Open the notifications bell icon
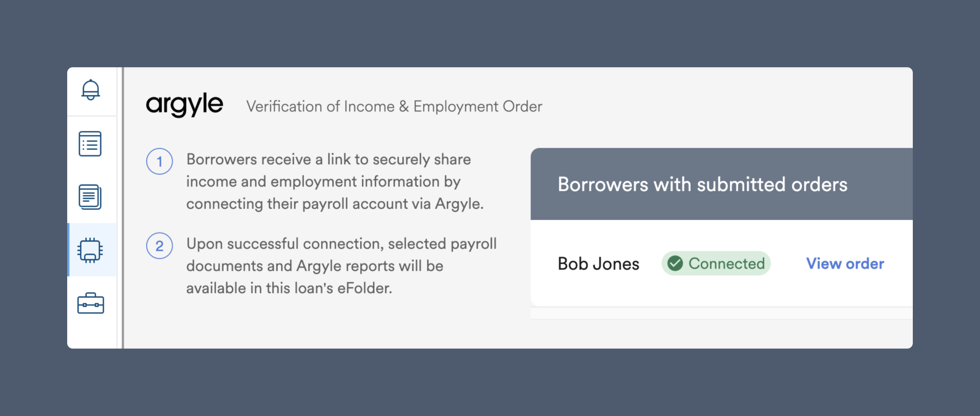Image resolution: width=980 pixels, height=416 pixels. tap(91, 90)
